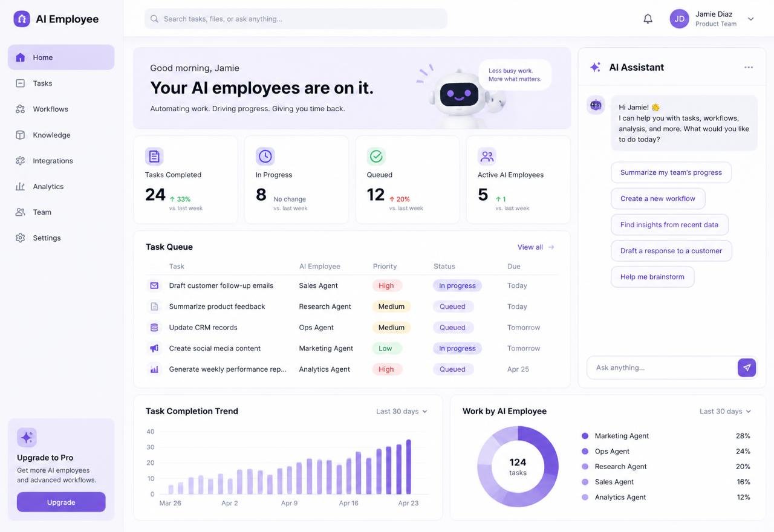Open Team in sidebar
This screenshot has height=532, width=774.
[x=61, y=212]
